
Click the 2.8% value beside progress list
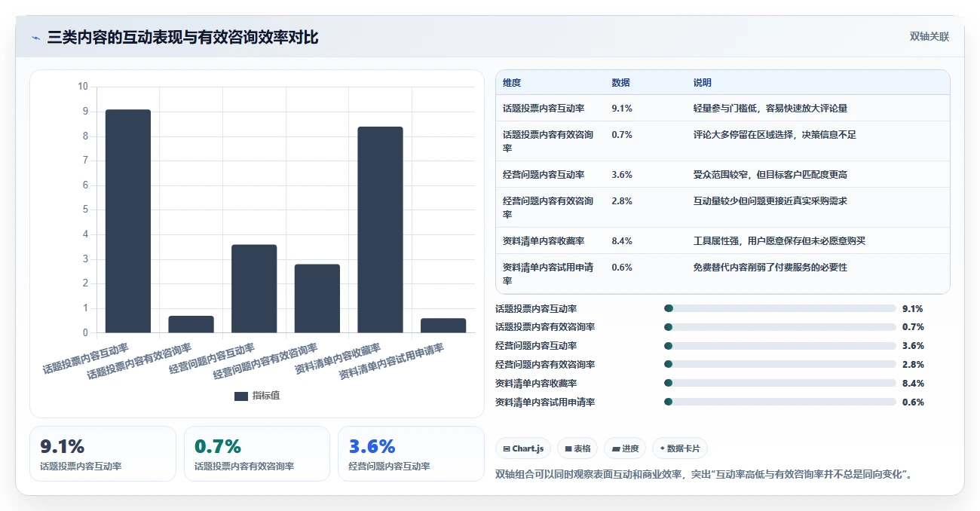913,365
